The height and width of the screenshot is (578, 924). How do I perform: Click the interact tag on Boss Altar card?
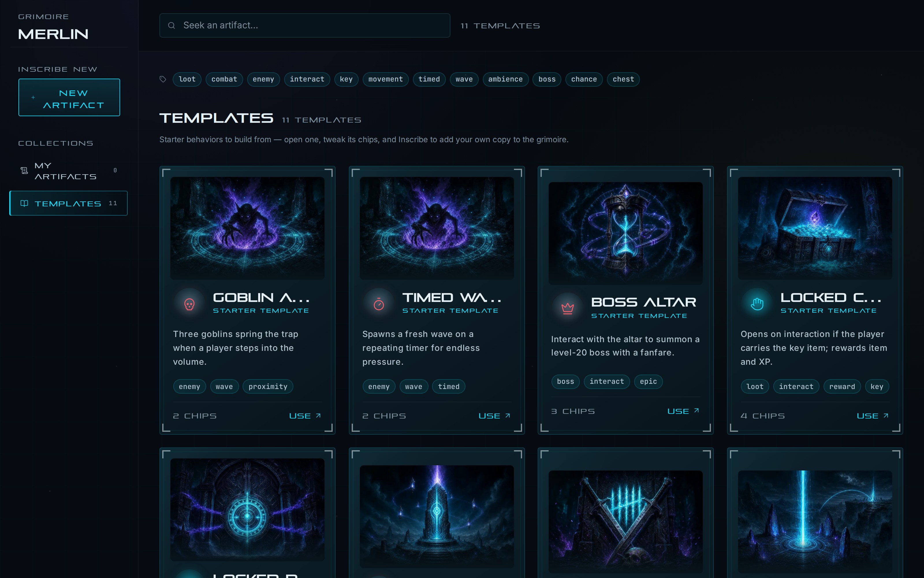[607, 381]
